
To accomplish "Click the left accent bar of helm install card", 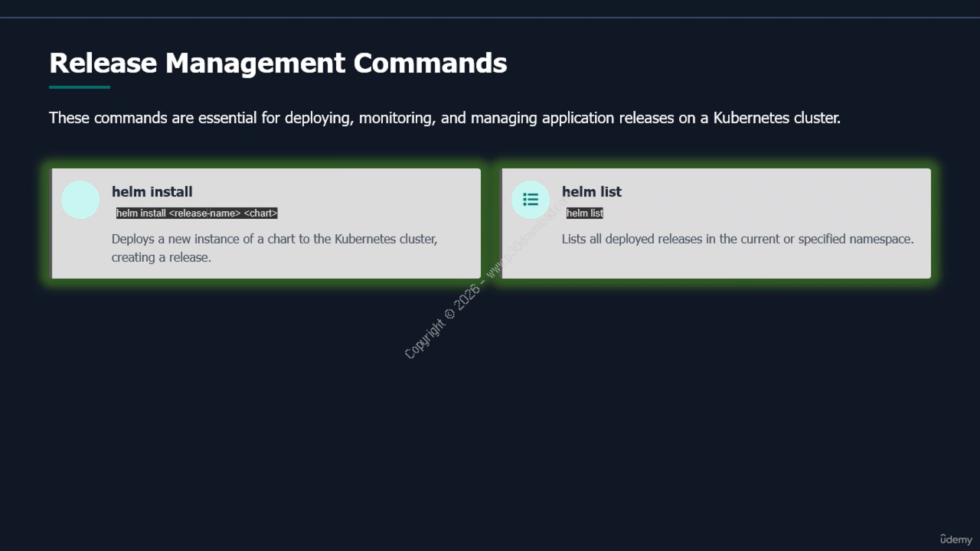I will tap(51, 223).
